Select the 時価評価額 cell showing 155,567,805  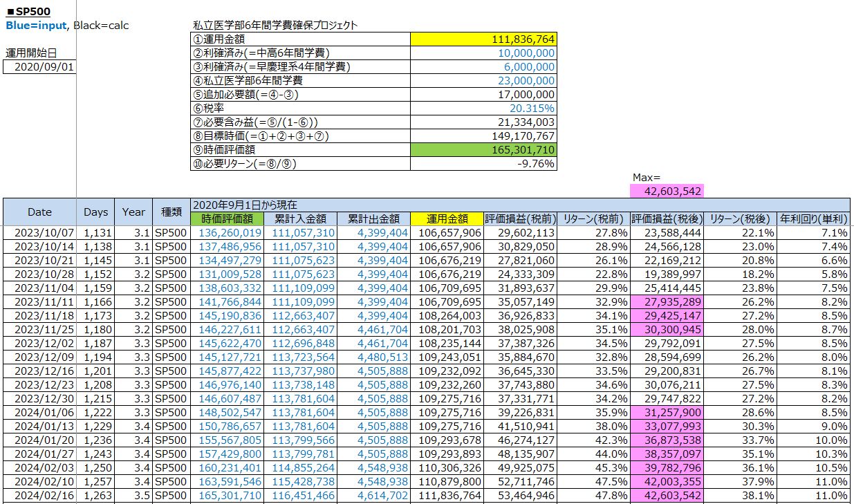(x=227, y=440)
